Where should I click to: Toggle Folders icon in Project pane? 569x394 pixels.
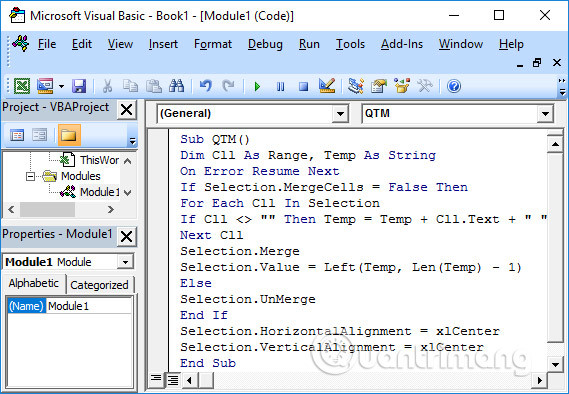[x=69, y=135]
